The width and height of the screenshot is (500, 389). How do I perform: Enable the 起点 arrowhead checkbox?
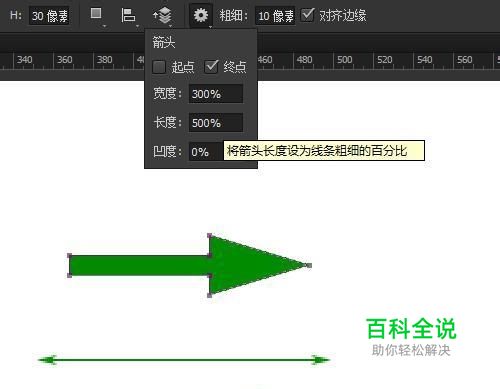[159, 67]
